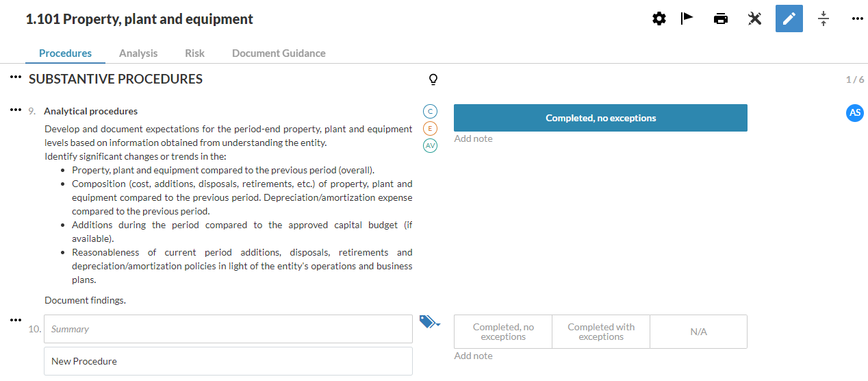Open the header more options ellipsis
The image size is (868, 381).
[858, 19]
